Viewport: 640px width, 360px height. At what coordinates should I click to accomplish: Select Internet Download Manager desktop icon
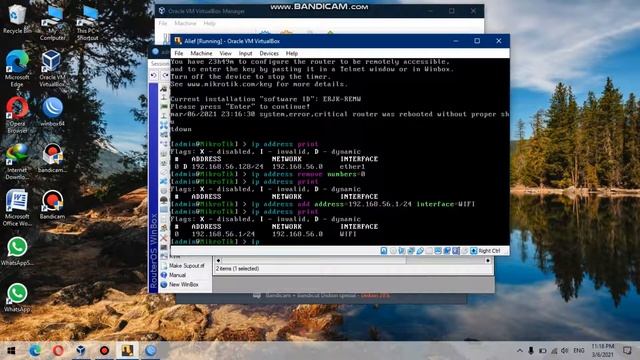pos(17,162)
